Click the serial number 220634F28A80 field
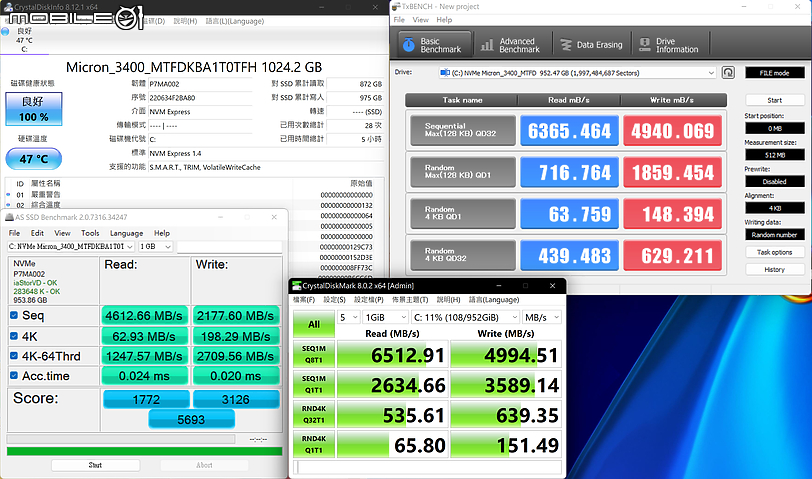812x479 pixels. click(200, 98)
